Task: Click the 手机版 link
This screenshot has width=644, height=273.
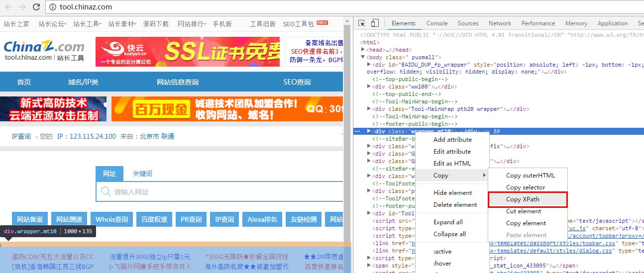Action: 222,24
